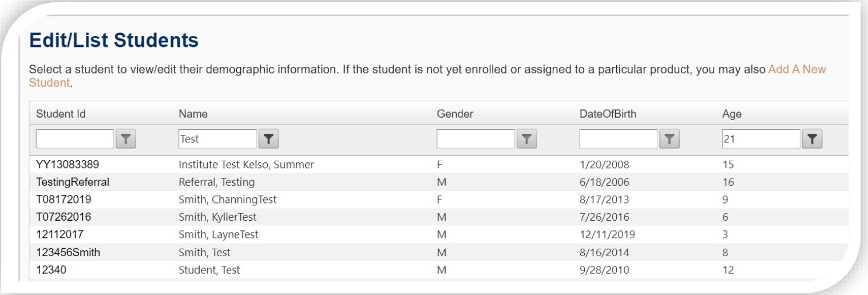
Task: Click the DateOfBirth filter input field
Action: pos(618,139)
